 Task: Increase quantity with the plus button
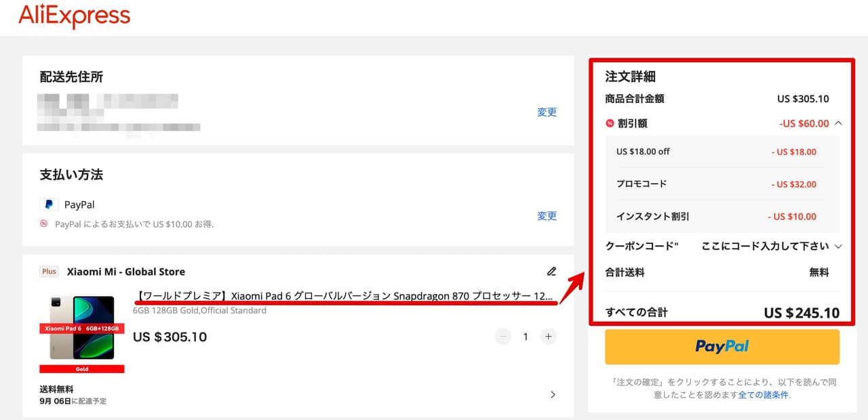tap(549, 337)
